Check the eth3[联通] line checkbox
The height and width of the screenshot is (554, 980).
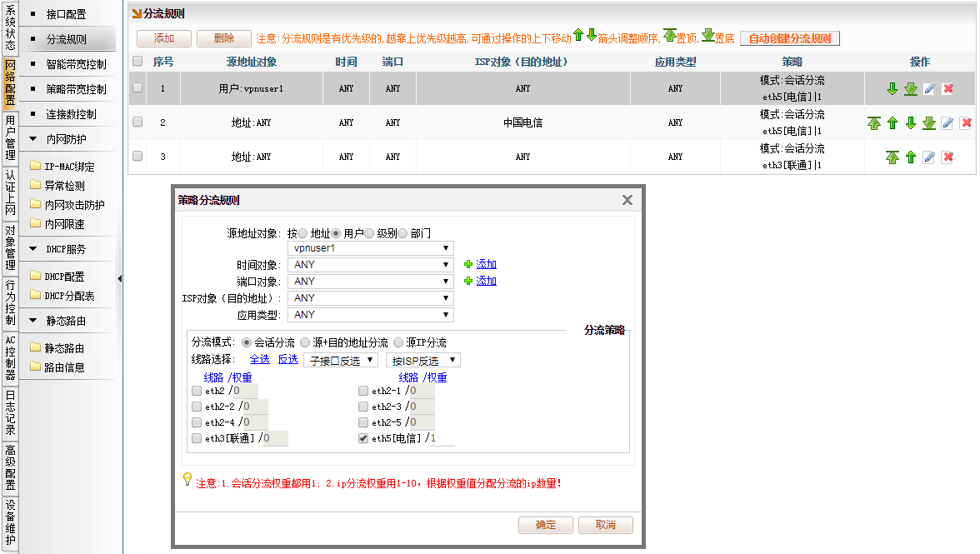click(197, 438)
